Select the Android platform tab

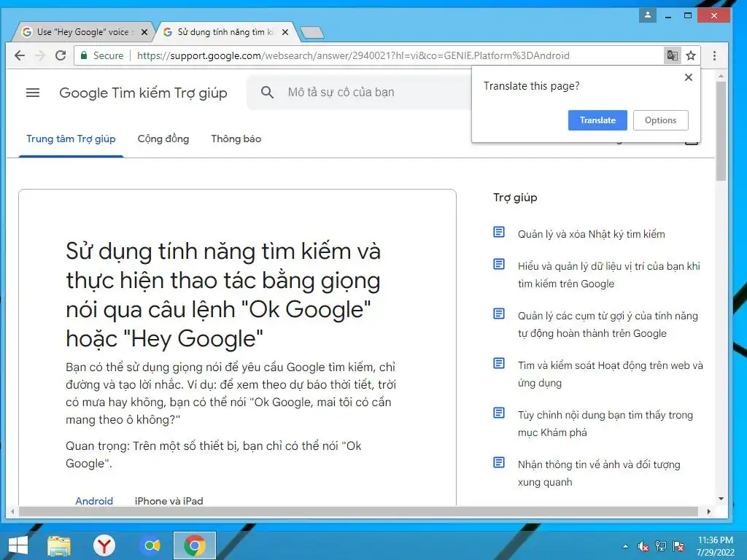[94, 500]
